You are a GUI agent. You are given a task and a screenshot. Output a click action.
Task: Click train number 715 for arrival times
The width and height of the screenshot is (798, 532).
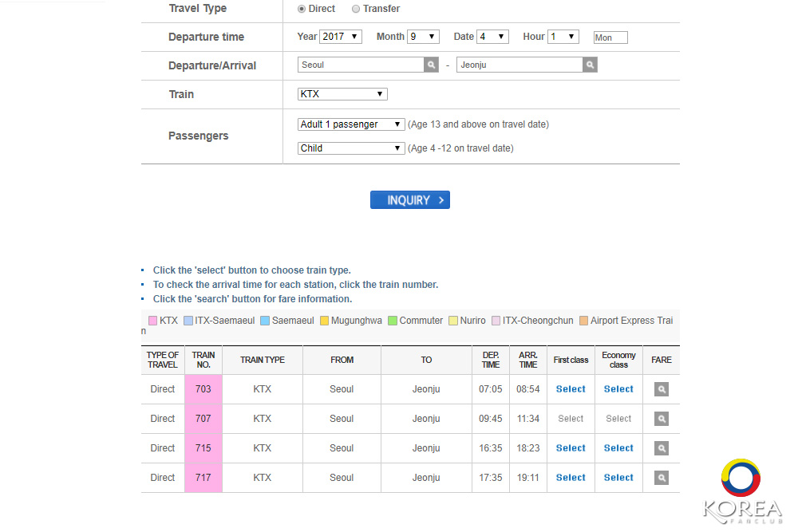pyautogui.click(x=203, y=448)
